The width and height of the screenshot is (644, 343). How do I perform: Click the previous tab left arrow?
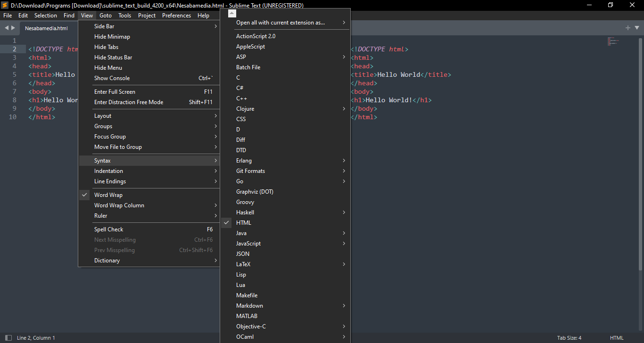pyautogui.click(x=7, y=28)
